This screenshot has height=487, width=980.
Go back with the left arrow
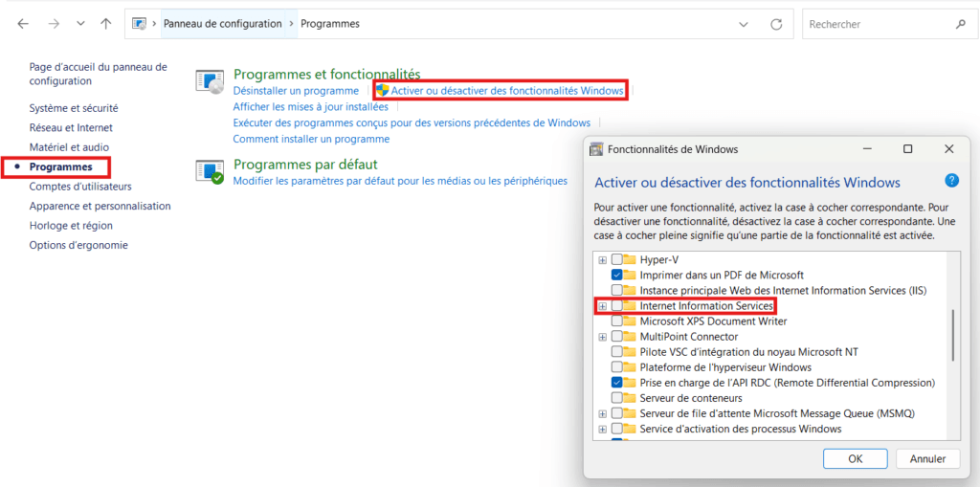point(23,24)
